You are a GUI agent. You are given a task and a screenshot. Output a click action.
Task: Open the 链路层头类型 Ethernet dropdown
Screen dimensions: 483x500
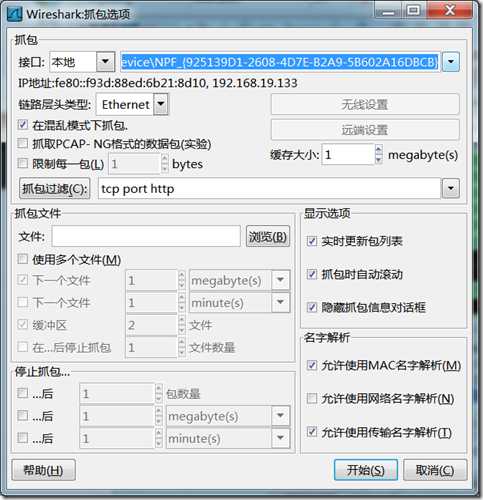pyautogui.click(x=161, y=104)
